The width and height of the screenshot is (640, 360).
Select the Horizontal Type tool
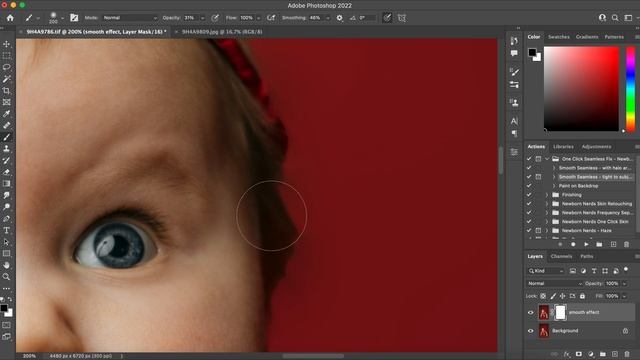[7, 230]
